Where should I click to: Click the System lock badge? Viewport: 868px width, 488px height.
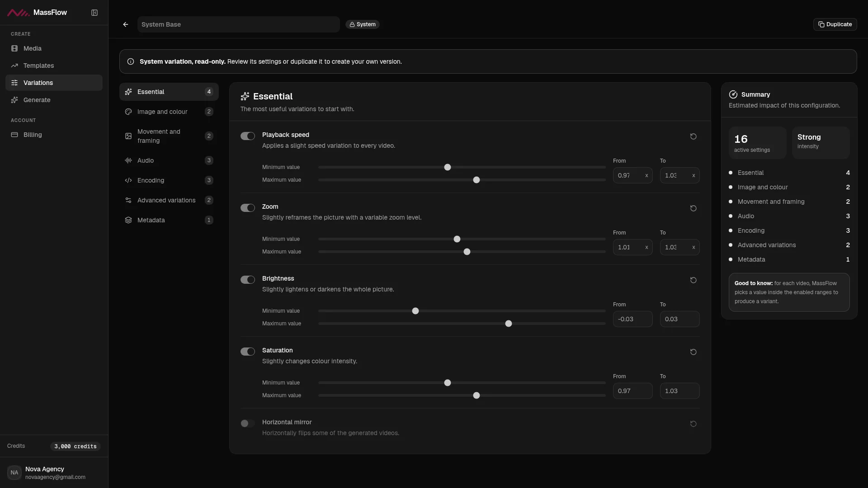click(x=363, y=24)
